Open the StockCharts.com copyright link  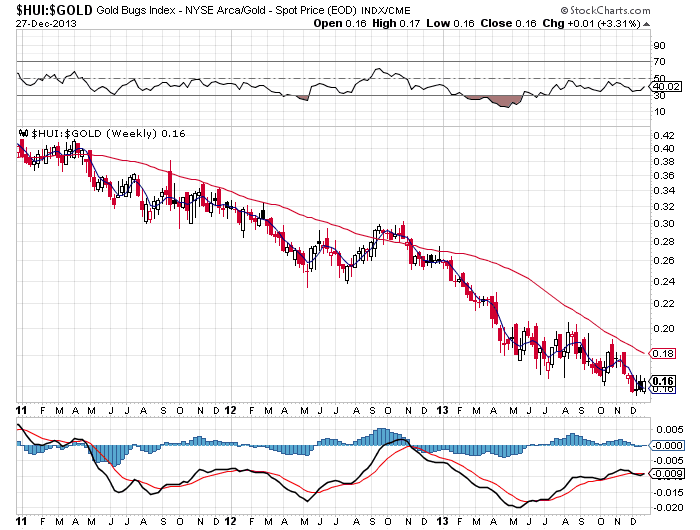point(605,10)
